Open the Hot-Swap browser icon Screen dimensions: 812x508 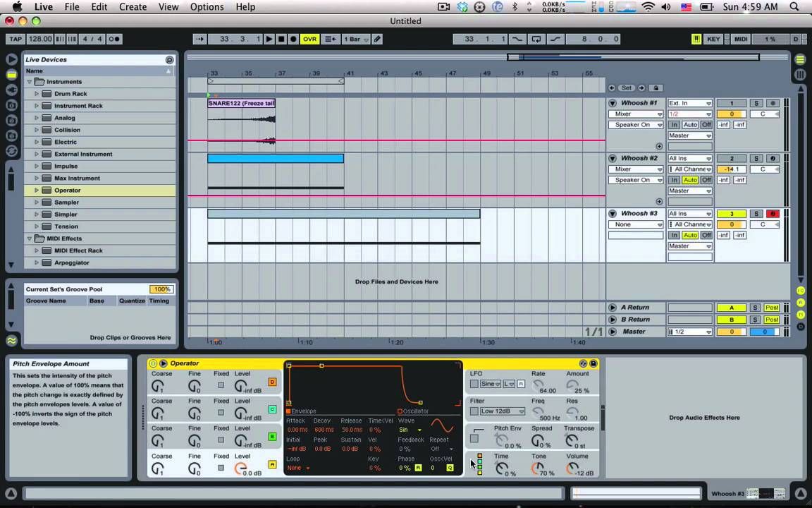pos(11,151)
